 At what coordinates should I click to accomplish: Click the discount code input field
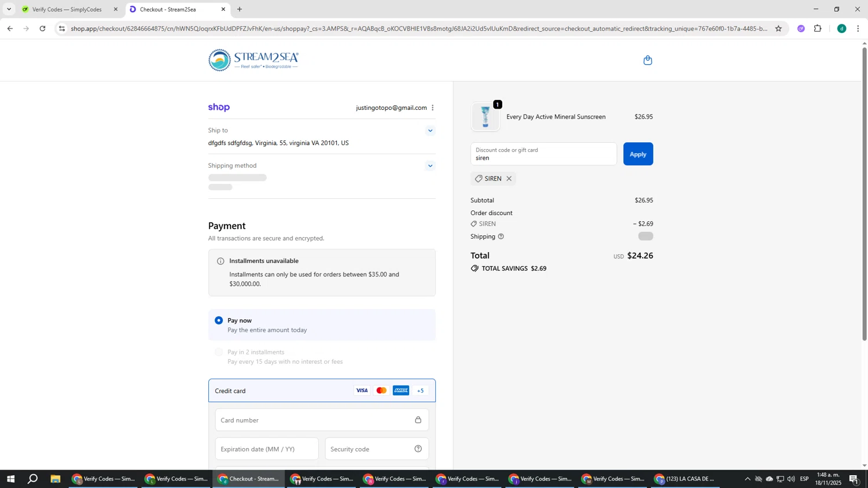coord(543,154)
